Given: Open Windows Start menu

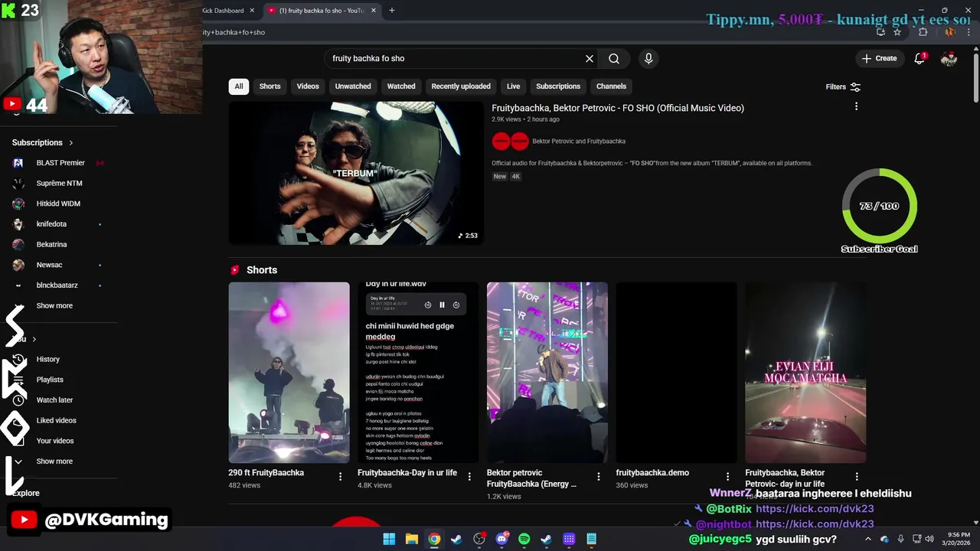Looking at the screenshot, I should pyautogui.click(x=389, y=539).
